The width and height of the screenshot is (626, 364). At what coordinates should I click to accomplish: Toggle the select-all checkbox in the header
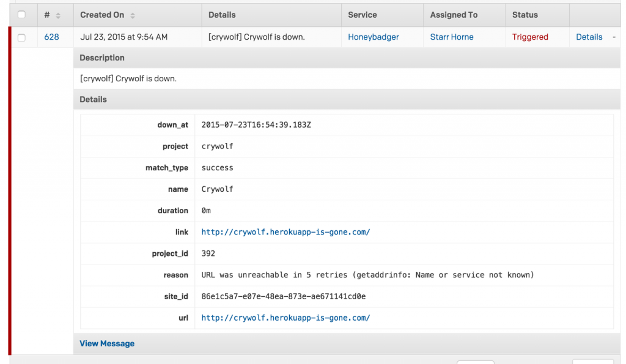pos(23,15)
